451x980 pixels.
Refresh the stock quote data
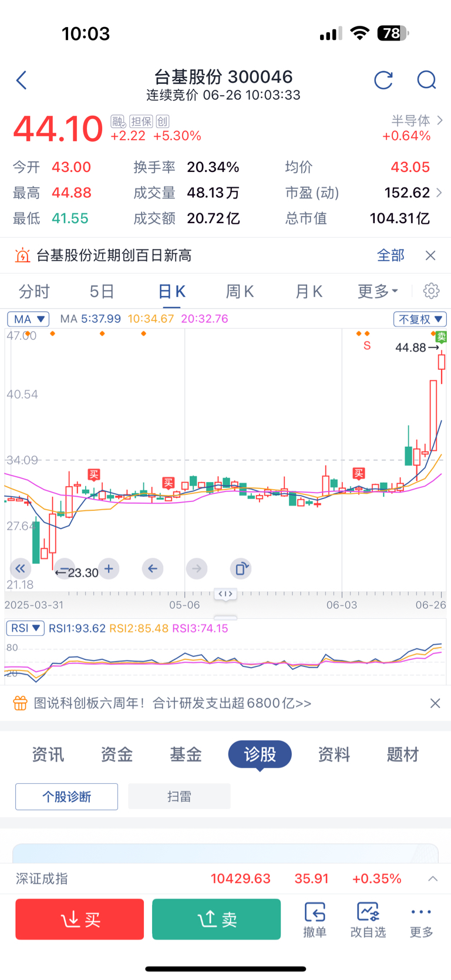click(383, 80)
